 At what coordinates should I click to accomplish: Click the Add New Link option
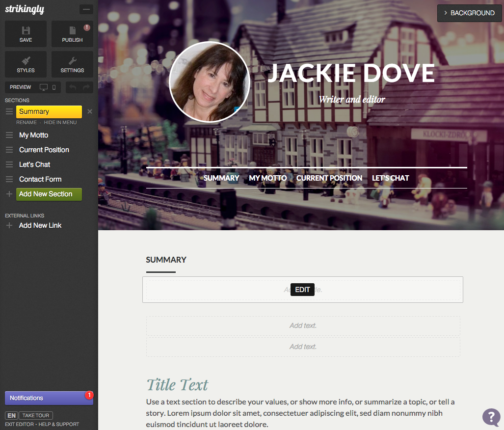pyautogui.click(x=40, y=225)
